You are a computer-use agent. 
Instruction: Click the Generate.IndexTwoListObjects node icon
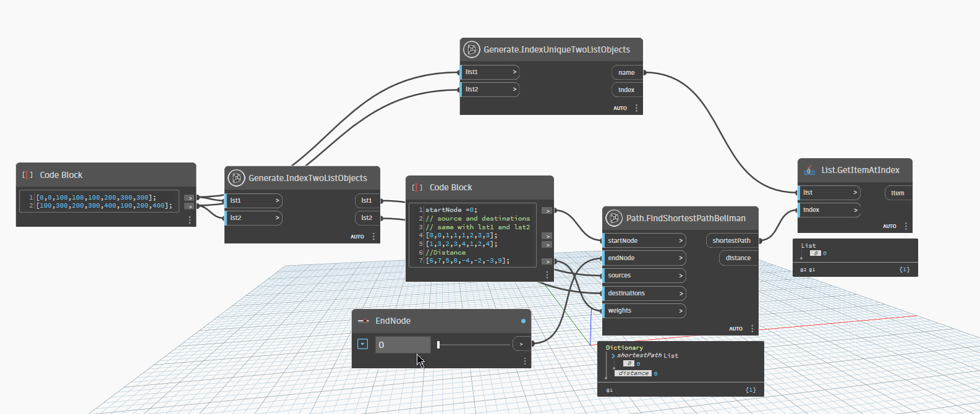236,178
